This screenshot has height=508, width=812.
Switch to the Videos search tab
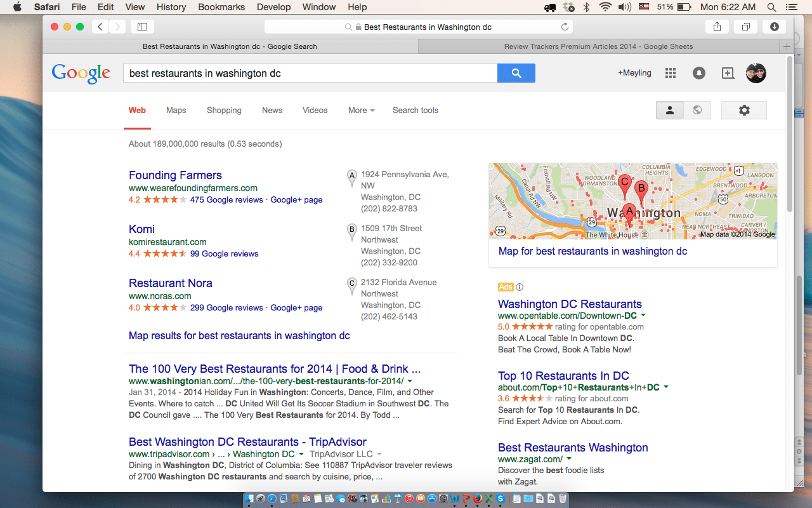click(315, 110)
